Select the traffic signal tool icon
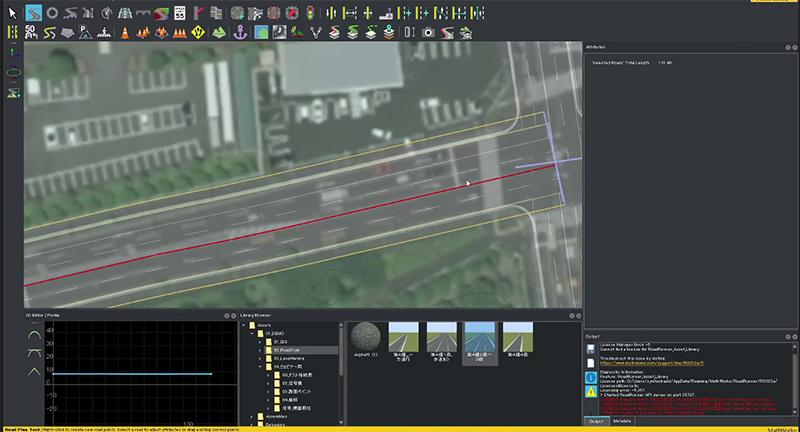The width and height of the screenshot is (800, 432). (309, 13)
